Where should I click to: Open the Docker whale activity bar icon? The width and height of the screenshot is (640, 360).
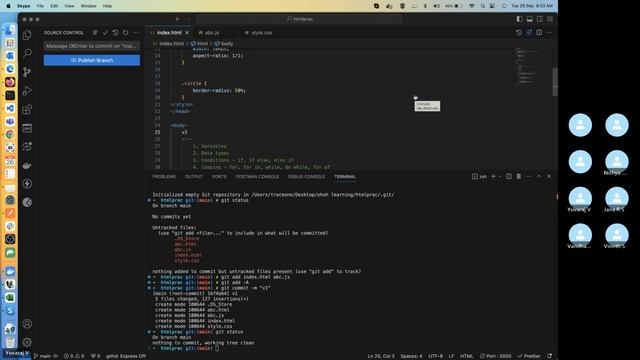click(27, 165)
